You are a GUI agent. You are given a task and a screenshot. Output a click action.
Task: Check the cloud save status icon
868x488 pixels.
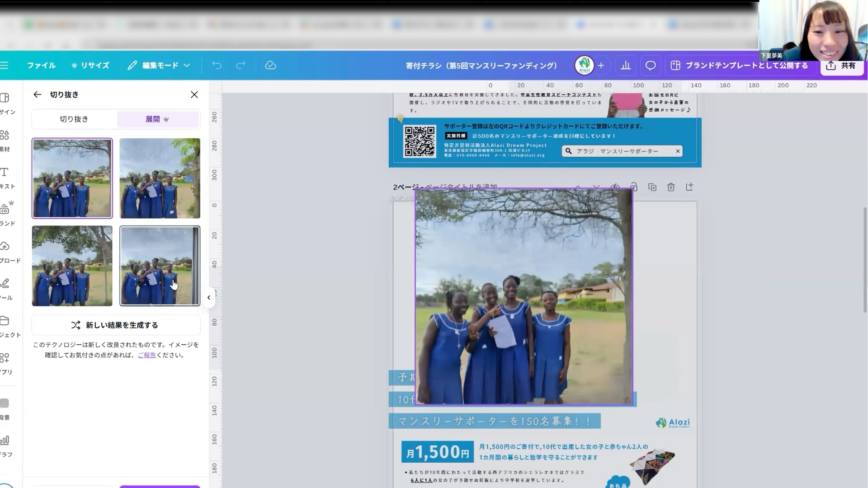(x=270, y=66)
